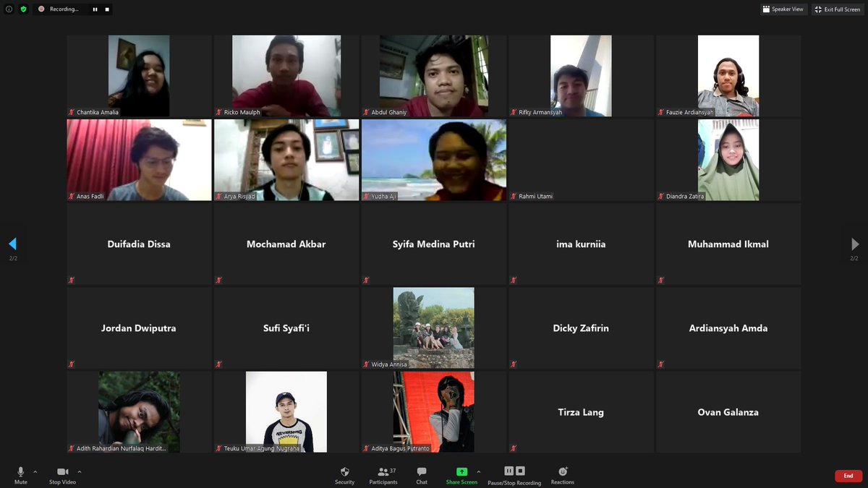
Task: Select Teuku Umar Agung Nugraha's profile picture tile
Action: [x=286, y=412]
